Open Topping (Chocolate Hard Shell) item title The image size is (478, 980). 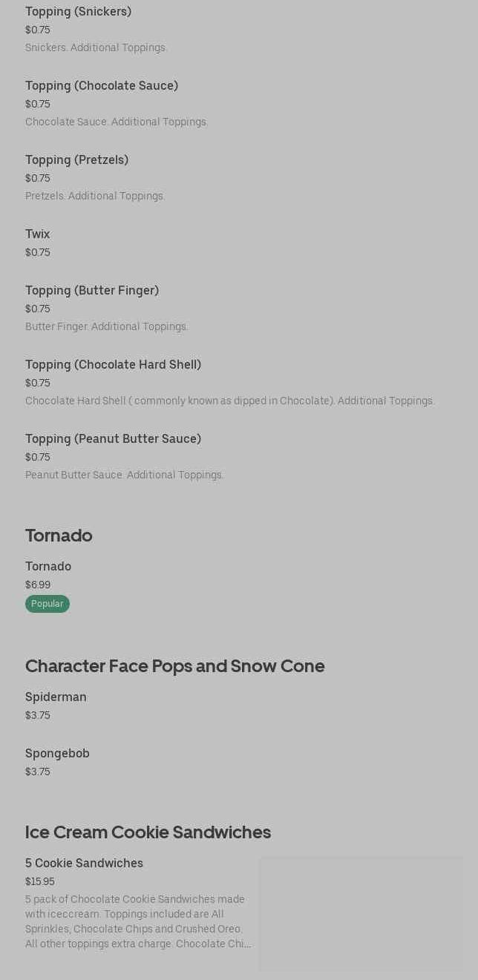click(113, 365)
